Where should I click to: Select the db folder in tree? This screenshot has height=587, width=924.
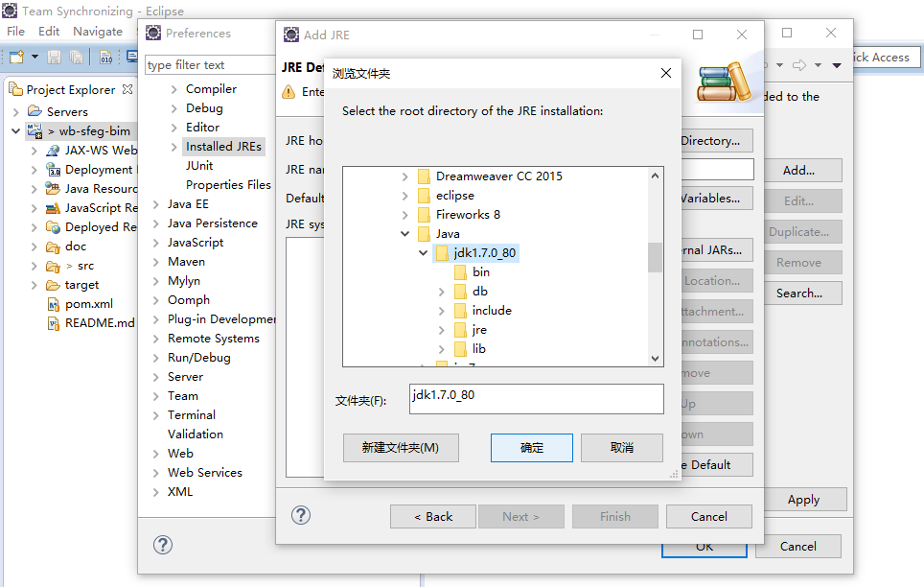pos(479,292)
